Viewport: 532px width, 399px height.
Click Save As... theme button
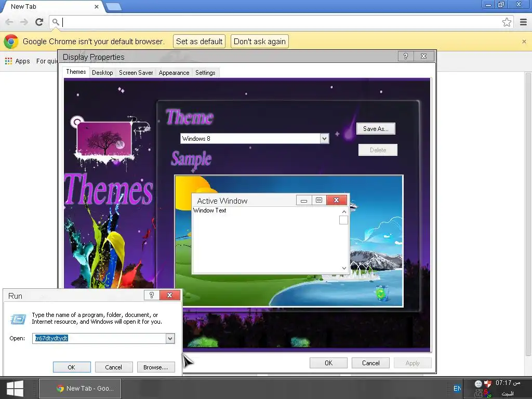pyautogui.click(x=376, y=129)
